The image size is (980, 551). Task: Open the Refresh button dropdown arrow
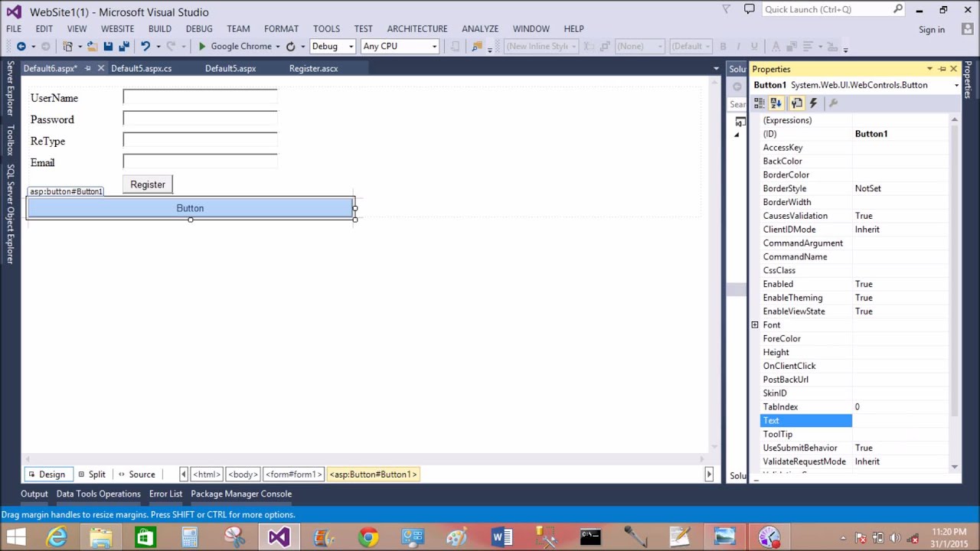tap(302, 47)
